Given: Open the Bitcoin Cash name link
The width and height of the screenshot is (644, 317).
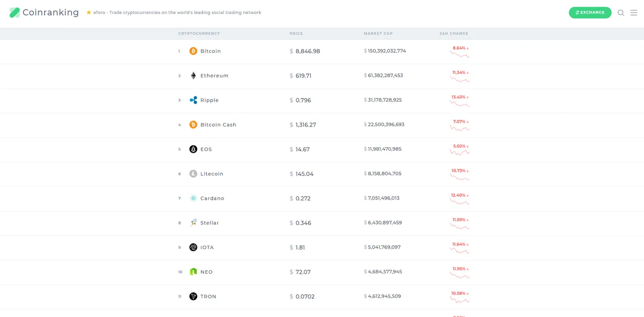Looking at the screenshot, I should tap(218, 125).
